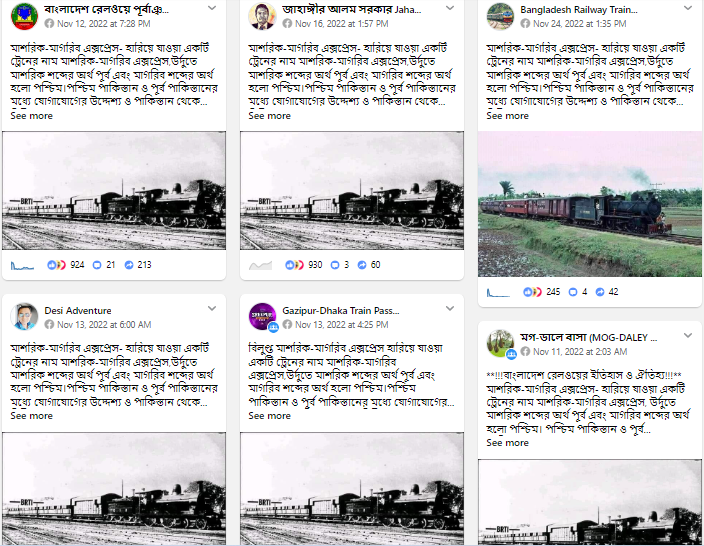
Task: Click the engagement trend graph beside 930 reactions
Action: (x=260, y=265)
